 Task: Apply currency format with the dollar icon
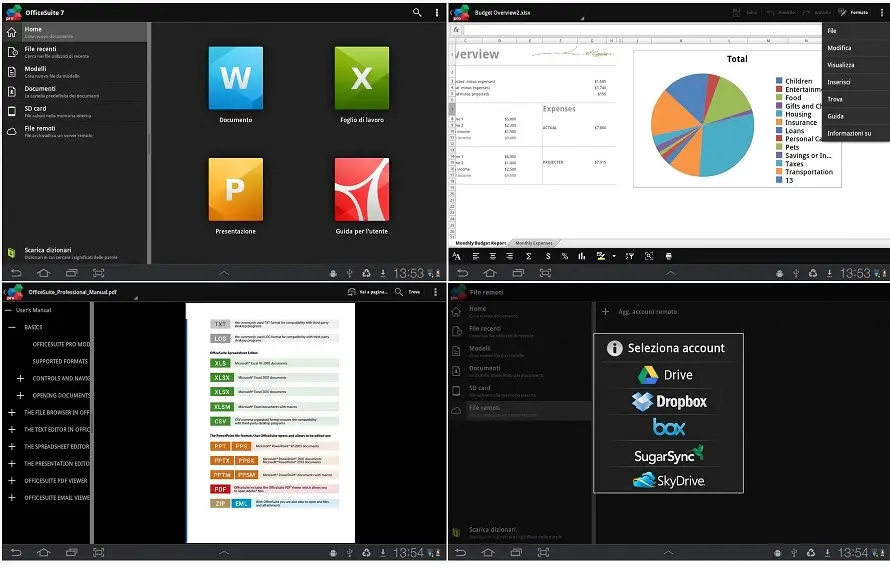tap(548, 256)
